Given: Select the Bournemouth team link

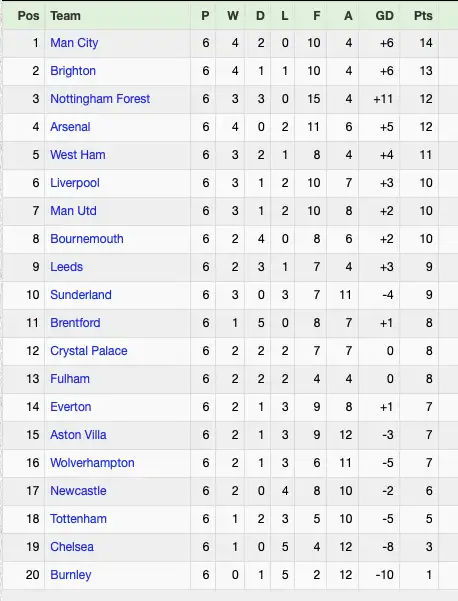Looking at the screenshot, I should coord(87,238).
